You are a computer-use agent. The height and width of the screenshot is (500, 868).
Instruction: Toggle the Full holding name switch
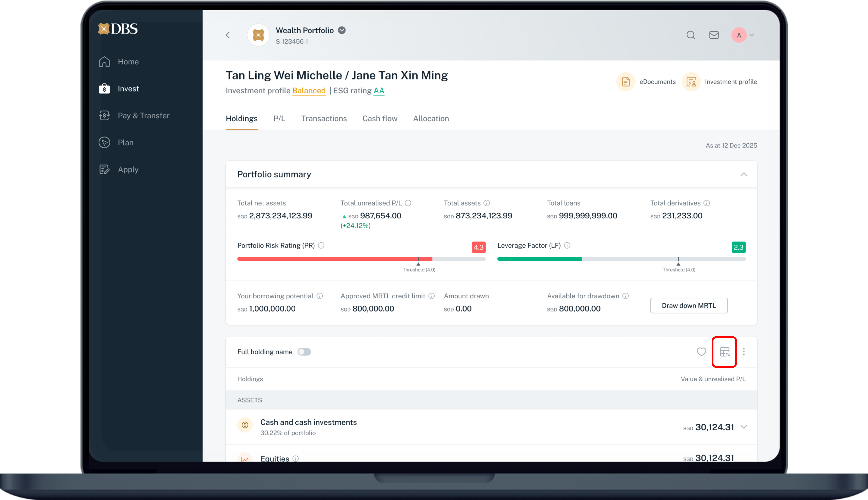(x=304, y=352)
